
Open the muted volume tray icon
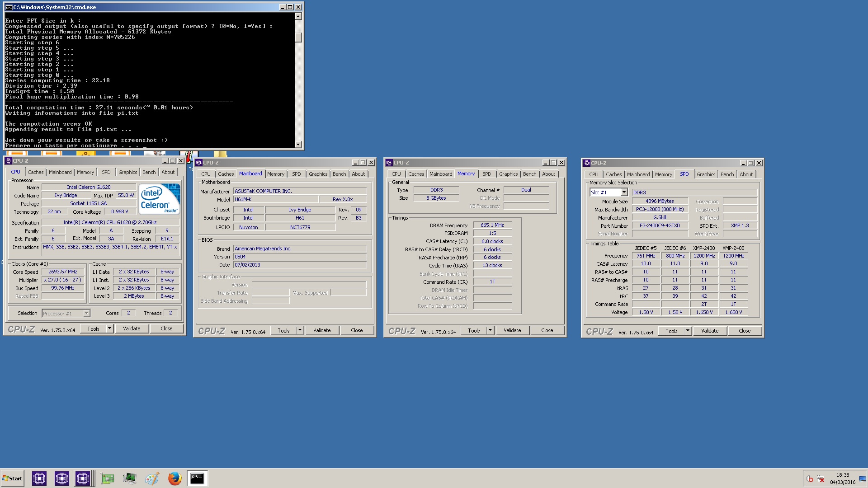(810, 479)
